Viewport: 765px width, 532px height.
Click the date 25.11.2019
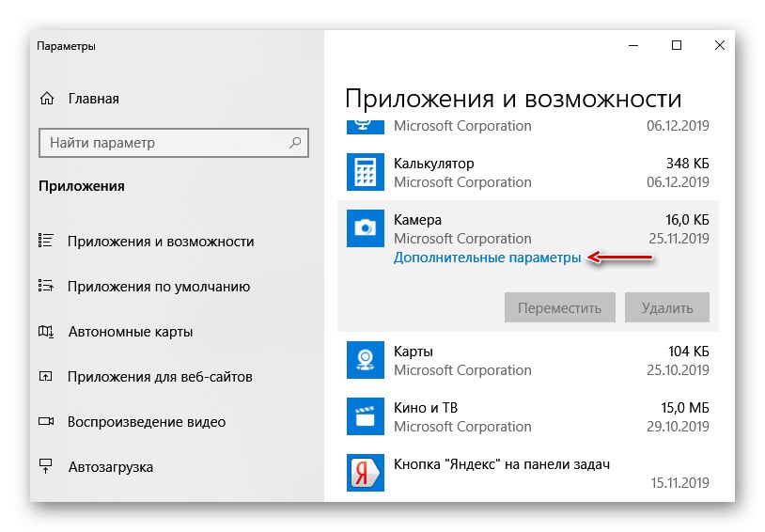679,238
